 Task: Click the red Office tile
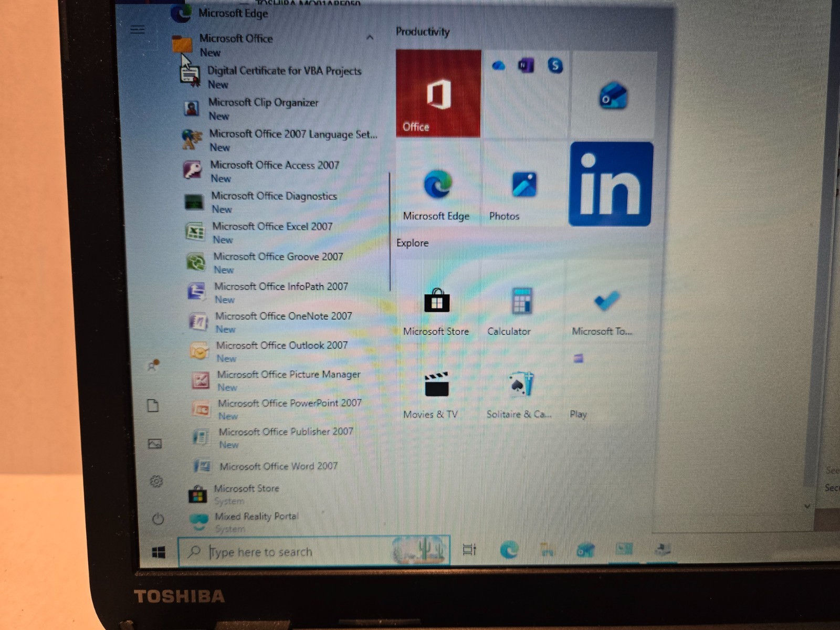pyautogui.click(x=438, y=93)
